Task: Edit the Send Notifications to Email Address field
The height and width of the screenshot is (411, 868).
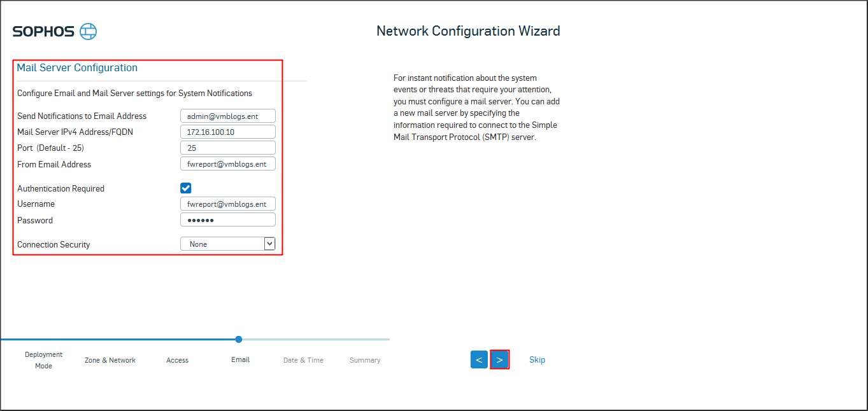Action: coord(228,116)
